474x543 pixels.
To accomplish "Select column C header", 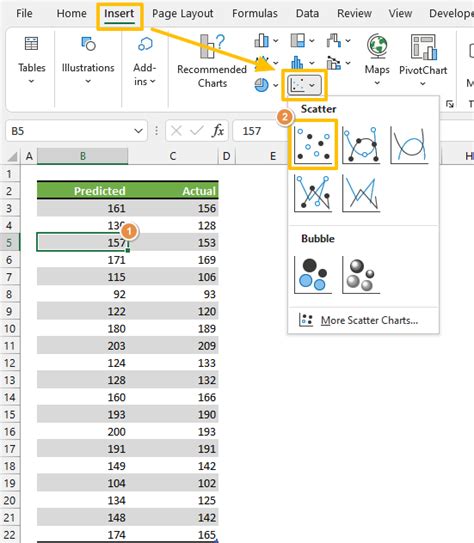I will [173, 156].
